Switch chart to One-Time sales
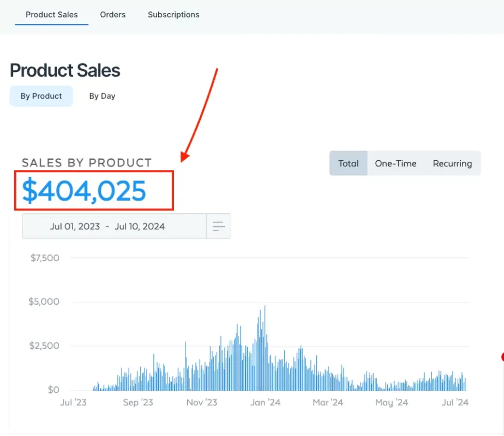 pyautogui.click(x=395, y=163)
